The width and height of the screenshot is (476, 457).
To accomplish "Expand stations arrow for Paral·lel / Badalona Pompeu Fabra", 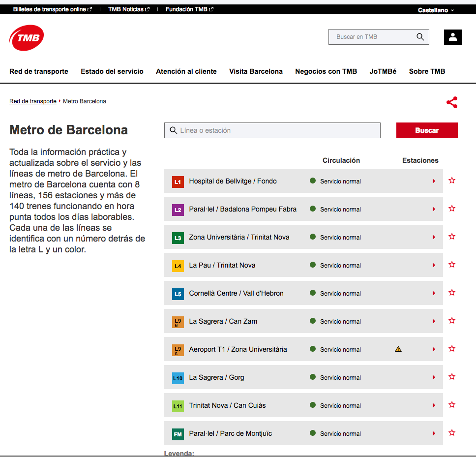I will click(434, 209).
